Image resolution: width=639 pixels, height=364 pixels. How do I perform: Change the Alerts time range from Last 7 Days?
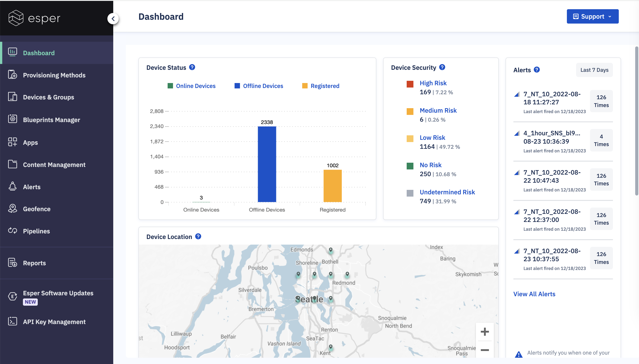tap(594, 70)
